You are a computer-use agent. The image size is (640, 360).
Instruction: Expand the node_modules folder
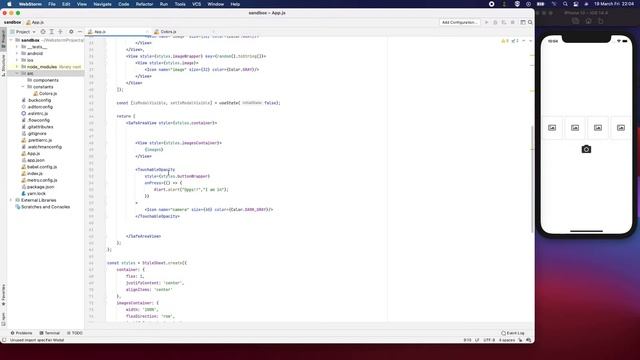(x=17, y=67)
